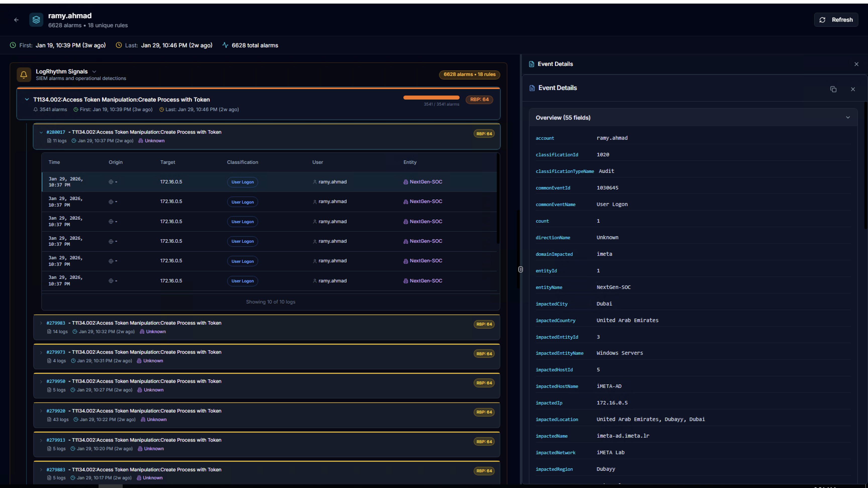Viewport: 868px width, 488px height.
Task: Click globe origin icon in first log row
Action: tap(111, 182)
